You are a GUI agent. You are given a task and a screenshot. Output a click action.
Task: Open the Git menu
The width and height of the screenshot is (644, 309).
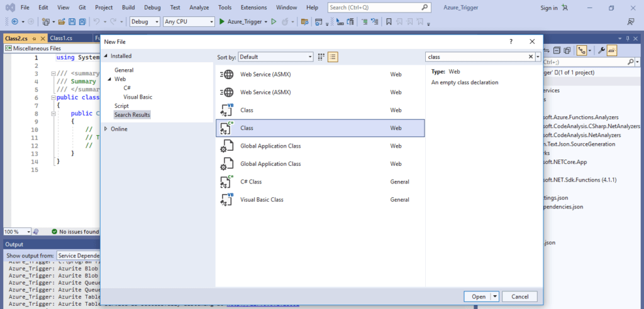(x=82, y=8)
